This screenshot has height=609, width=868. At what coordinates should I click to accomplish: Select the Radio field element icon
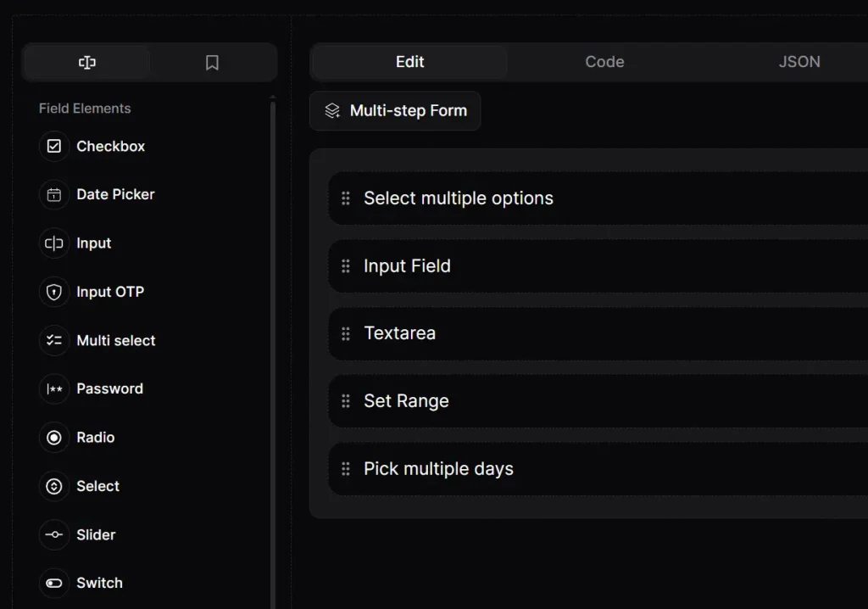(x=53, y=437)
